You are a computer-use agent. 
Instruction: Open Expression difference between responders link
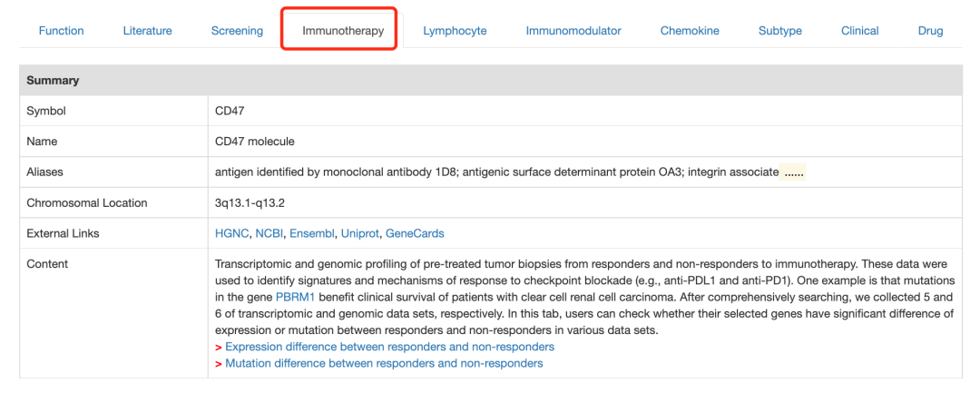(x=389, y=347)
